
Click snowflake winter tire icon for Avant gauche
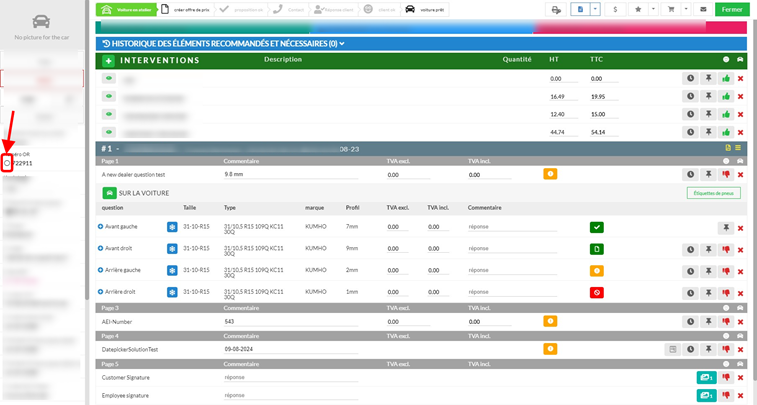click(x=172, y=227)
